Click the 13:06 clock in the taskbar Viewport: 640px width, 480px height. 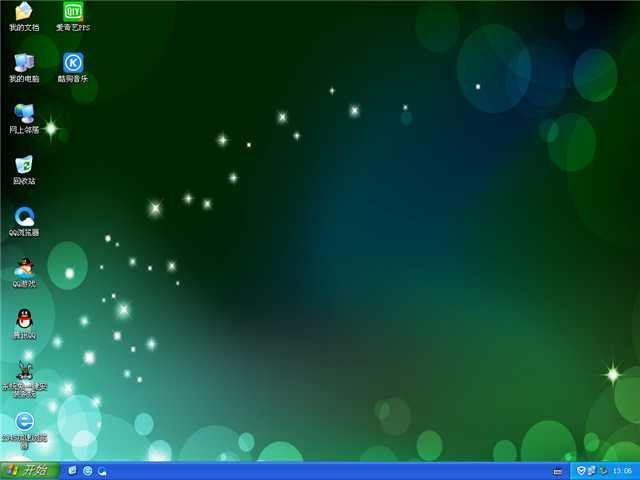tap(622, 471)
